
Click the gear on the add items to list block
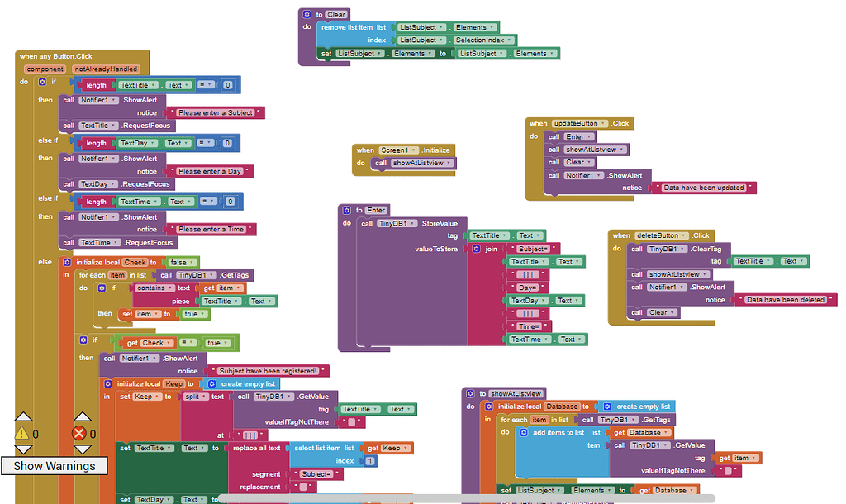(523, 433)
